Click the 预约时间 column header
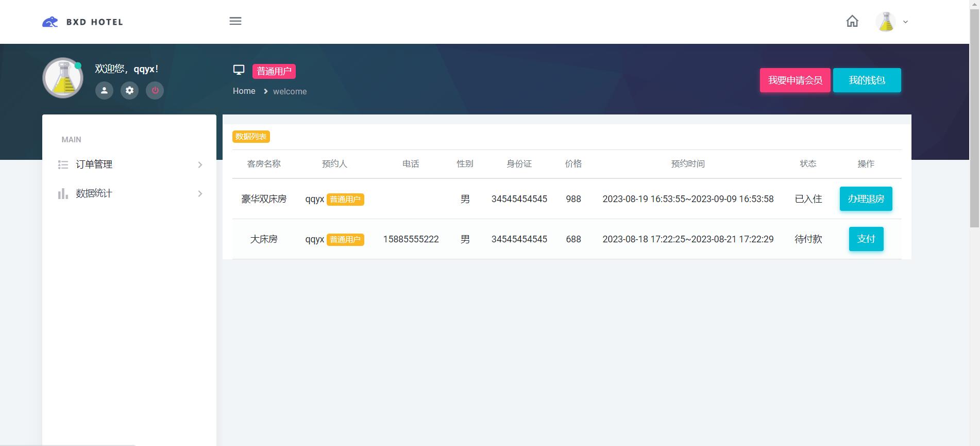Image resolution: width=980 pixels, height=446 pixels. point(688,164)
